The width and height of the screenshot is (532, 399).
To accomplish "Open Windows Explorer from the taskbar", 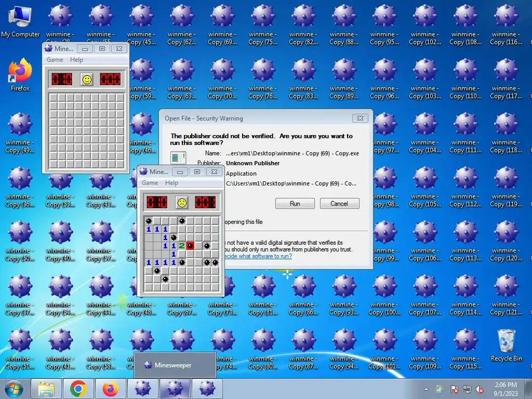I will pos(46,389).
